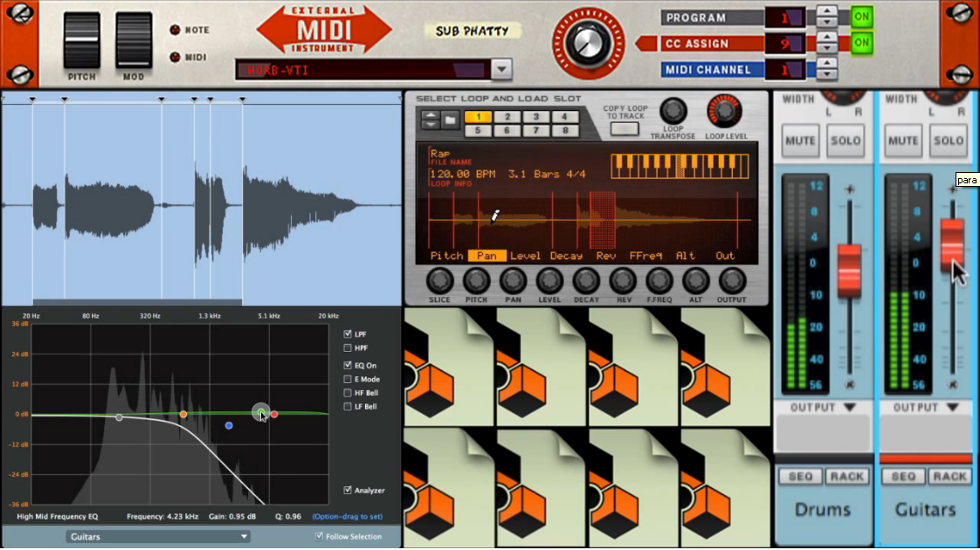Toggle the LPF checkbox
The width and height of the screenshot is (980, 550).
pyautogui.click(x=348, y=334)
